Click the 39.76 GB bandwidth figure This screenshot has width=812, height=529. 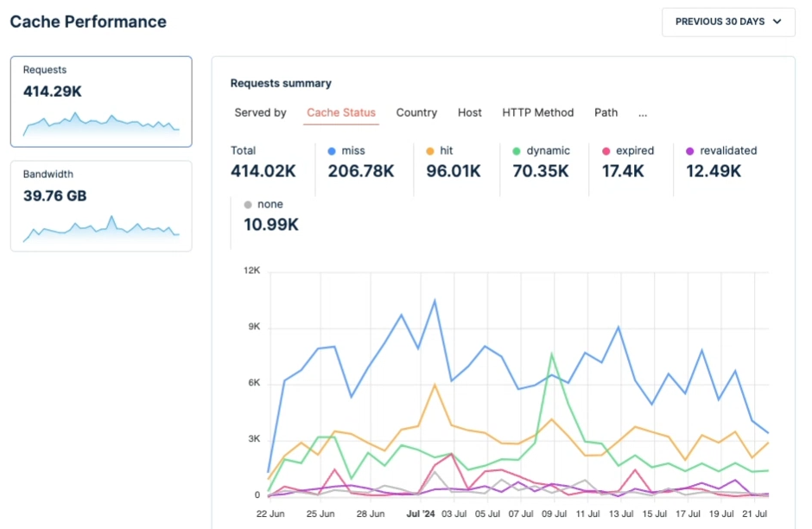[x=55, y=196]
